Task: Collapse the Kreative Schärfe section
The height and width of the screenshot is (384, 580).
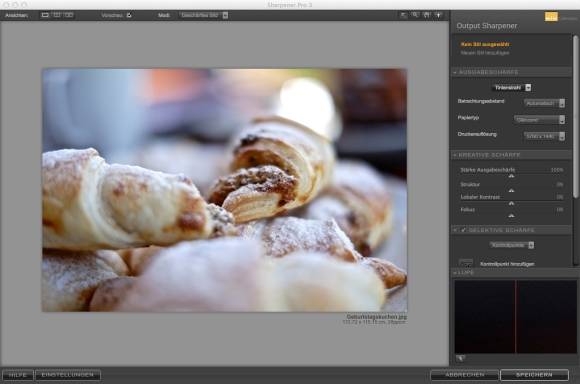Action: (x=455, y=155)
